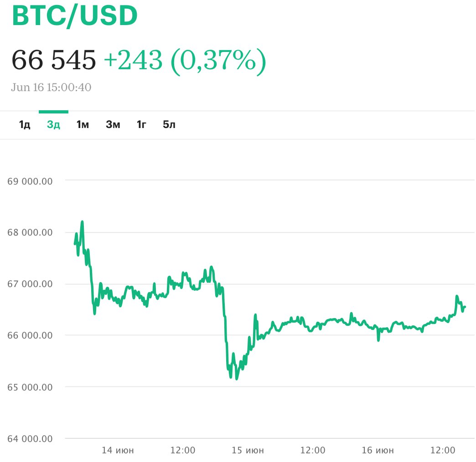Select the 16 июн date marker
Screen dimensions: 476x462
[378, 450]
